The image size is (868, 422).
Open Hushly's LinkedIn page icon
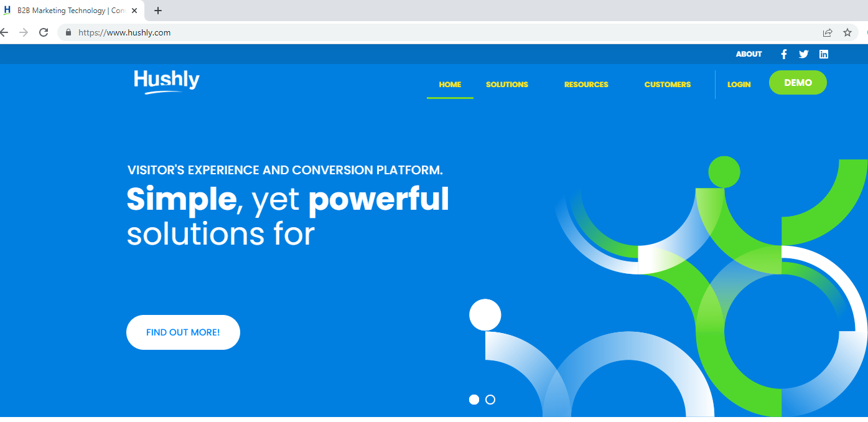824,54
